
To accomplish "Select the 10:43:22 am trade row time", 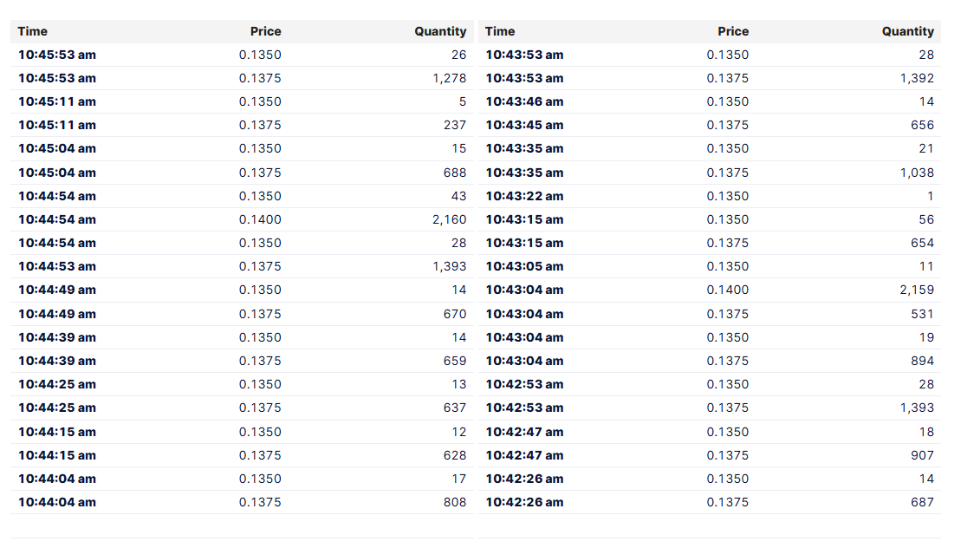I will tap(524, 196).
